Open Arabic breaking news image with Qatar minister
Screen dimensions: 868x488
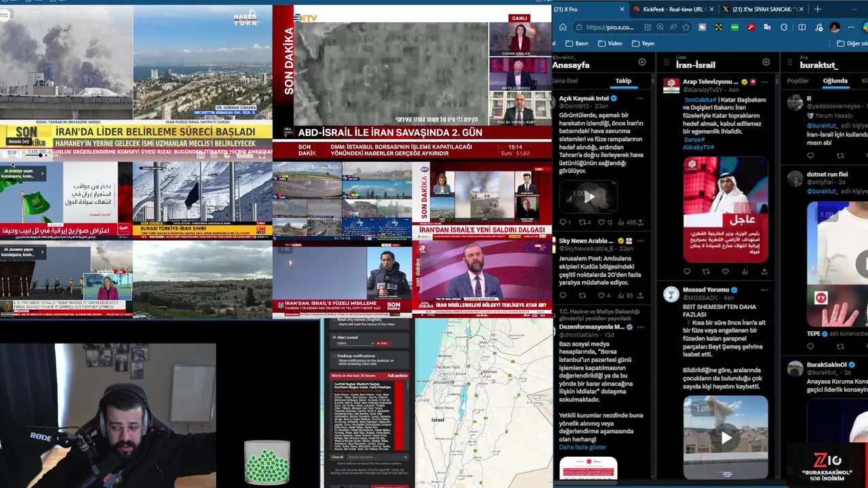726,210
